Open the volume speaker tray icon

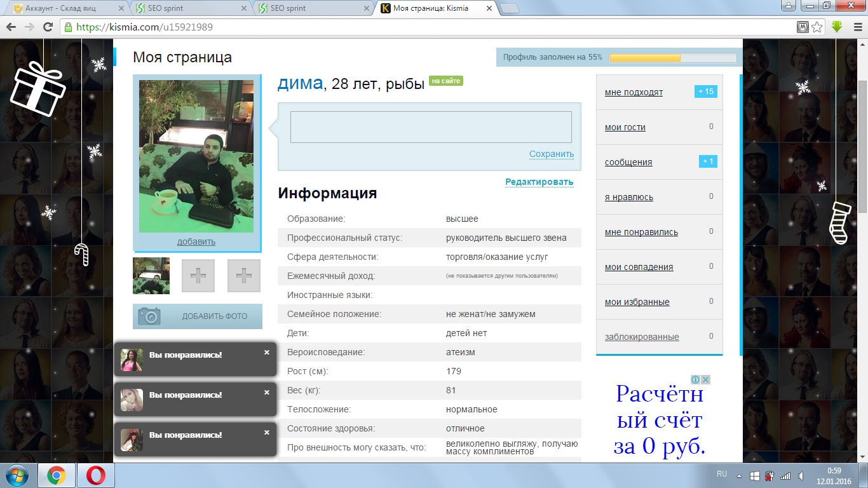(x=801, y=475)
